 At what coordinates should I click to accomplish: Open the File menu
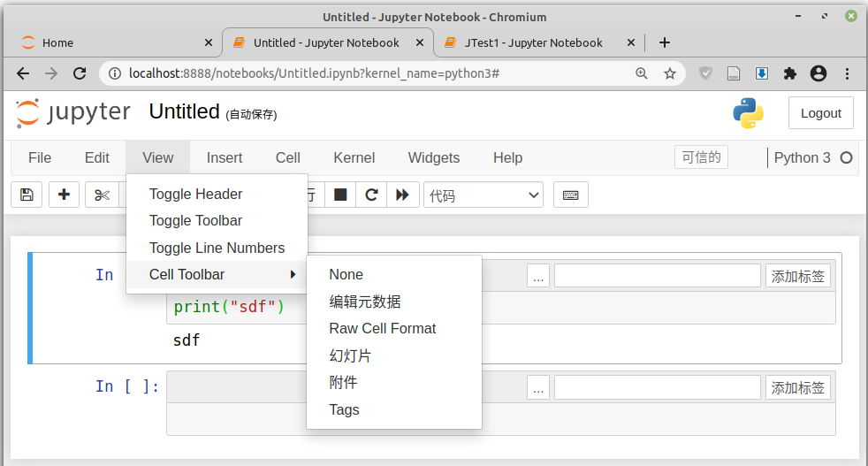pyautogui.click(x=40, y=158)
